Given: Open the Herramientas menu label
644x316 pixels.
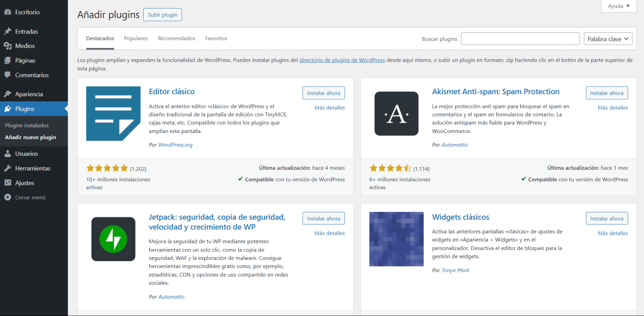Looking at the screenshot, I should [x=33, y=168].
